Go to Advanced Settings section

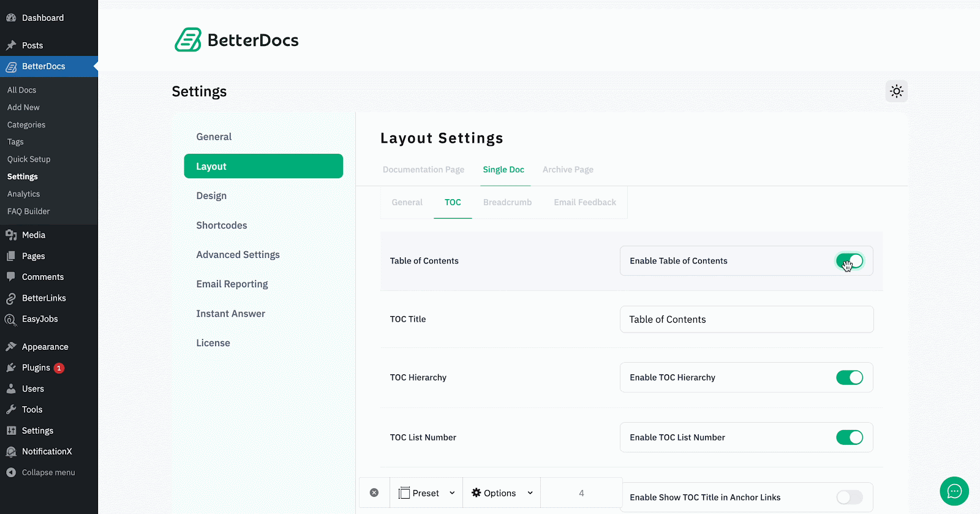pos(238,254)
